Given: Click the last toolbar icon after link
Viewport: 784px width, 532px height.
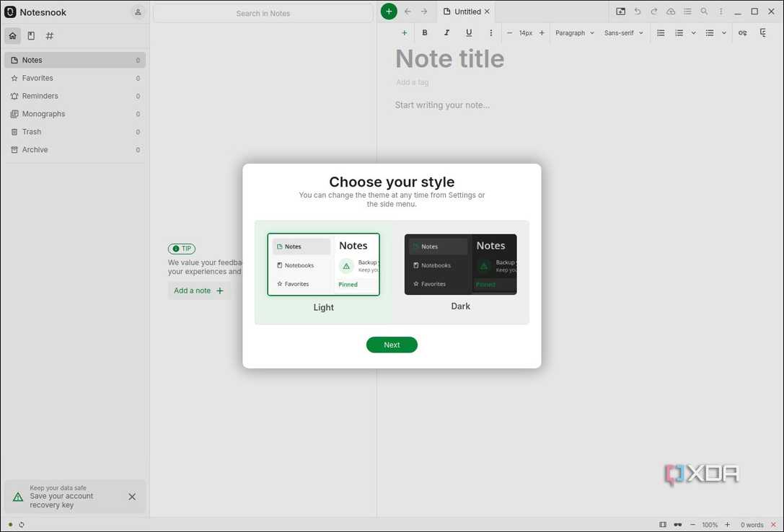Looking at the screenshot, I should [763, 33].
